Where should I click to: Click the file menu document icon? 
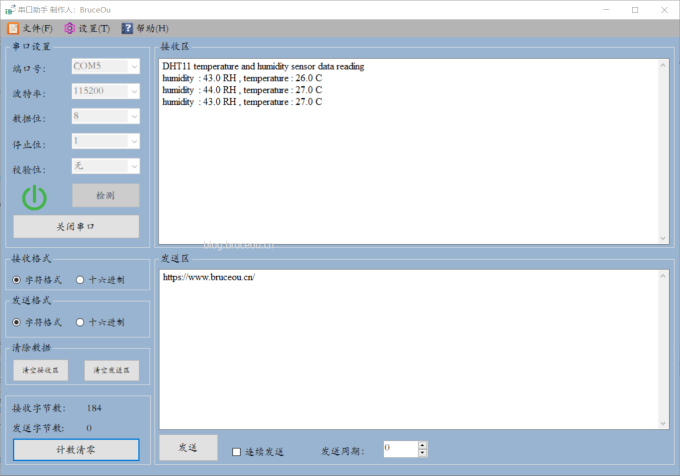point(13,28)
